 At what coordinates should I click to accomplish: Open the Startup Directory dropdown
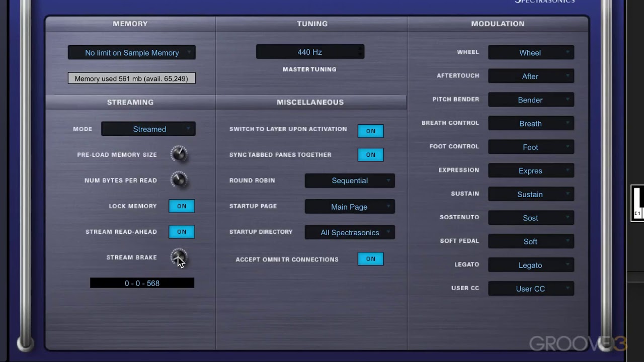click(350, 232)
